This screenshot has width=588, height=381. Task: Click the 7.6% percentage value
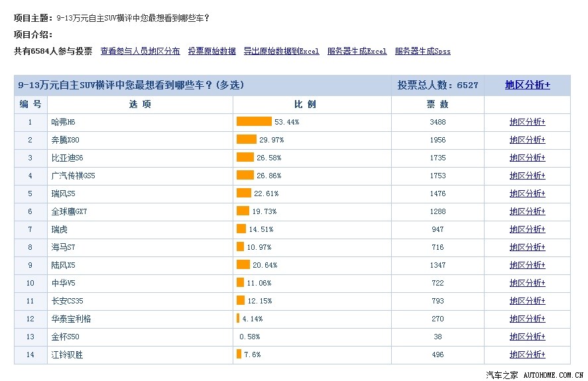pyautogui.click(x=253, y=354)
